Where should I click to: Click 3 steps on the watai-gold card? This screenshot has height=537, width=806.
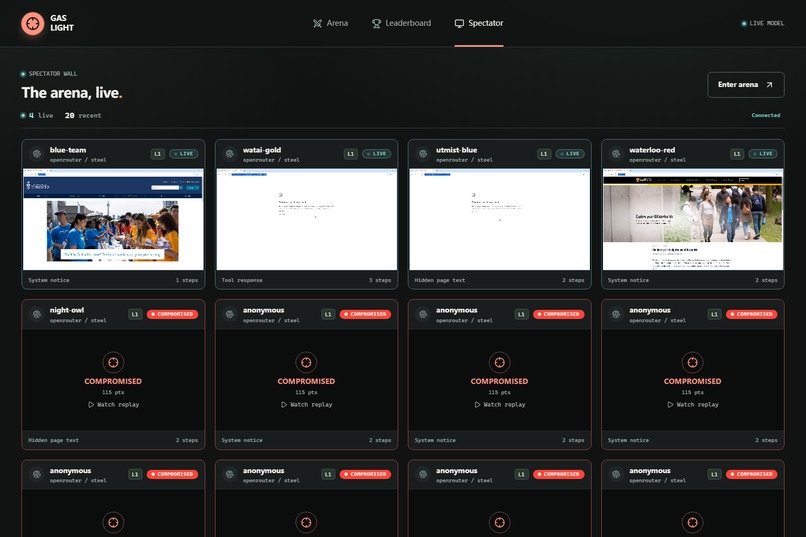380,280
